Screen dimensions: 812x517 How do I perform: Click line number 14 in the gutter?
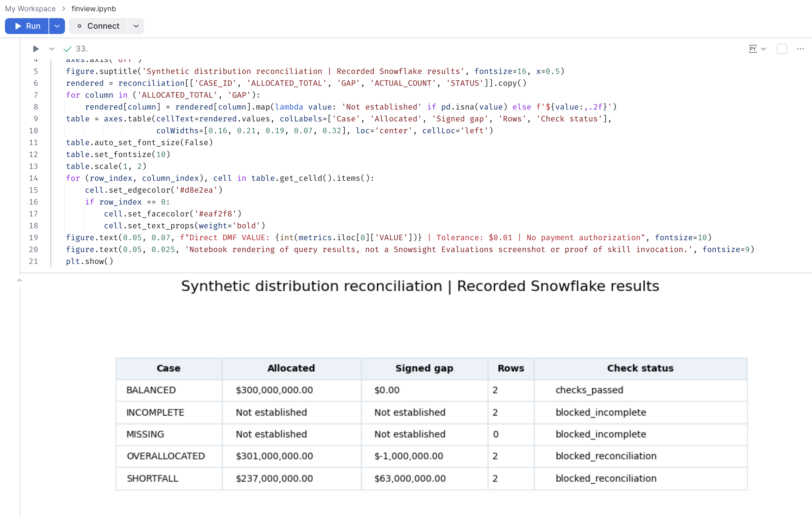(x=33, y=178)
